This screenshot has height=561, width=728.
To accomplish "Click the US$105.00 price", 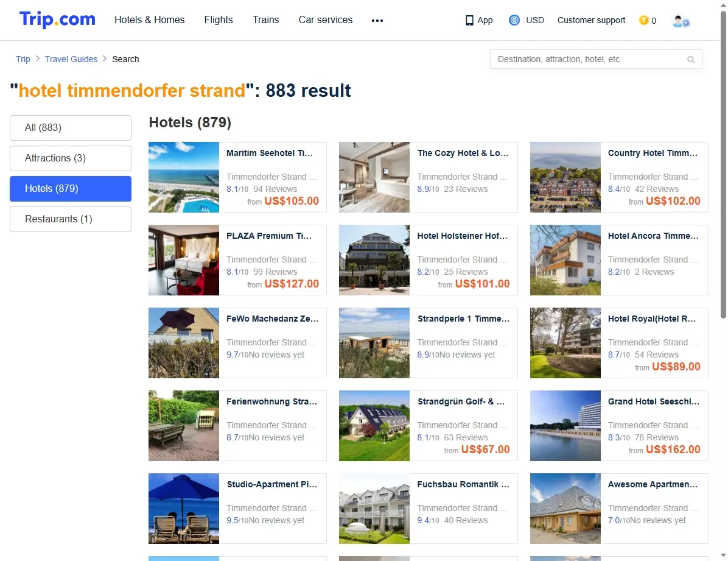I will click(292, 201).
